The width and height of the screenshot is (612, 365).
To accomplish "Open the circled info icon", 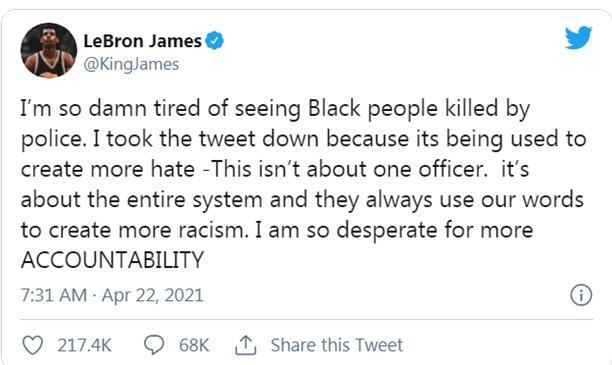I will point(581,295).
